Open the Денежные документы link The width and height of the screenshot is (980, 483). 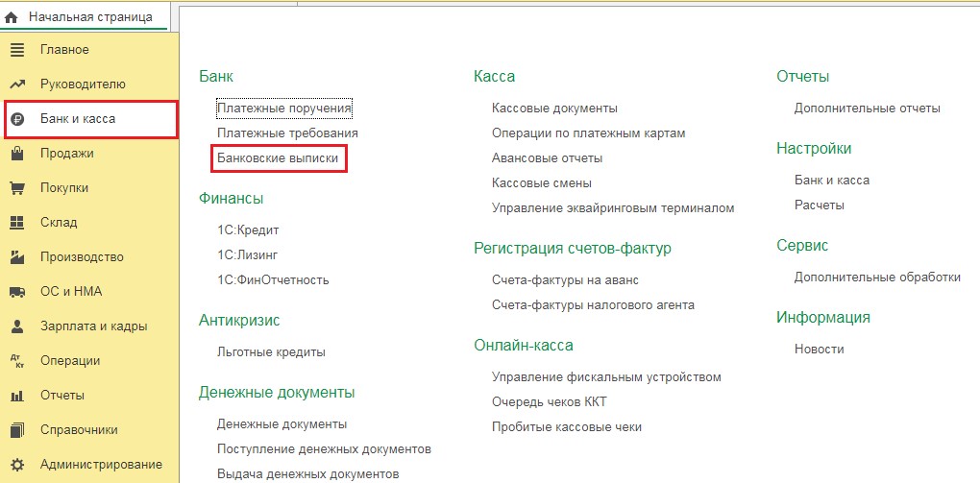(282, 424)
